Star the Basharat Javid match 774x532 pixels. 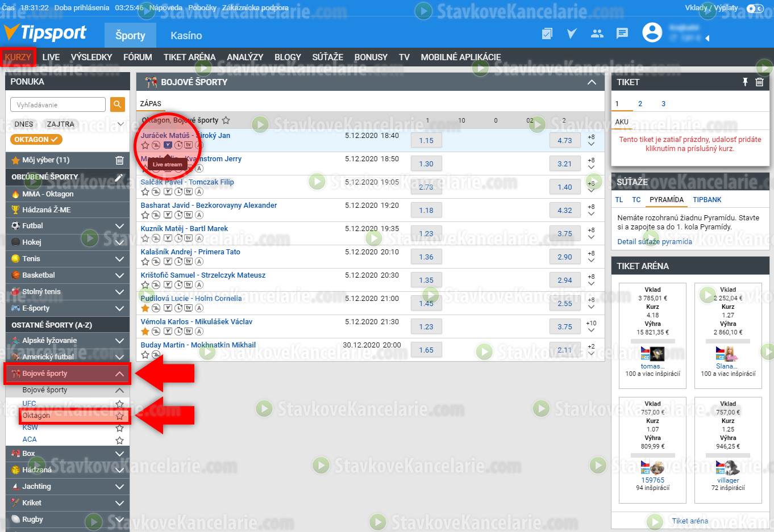(145, 215)
